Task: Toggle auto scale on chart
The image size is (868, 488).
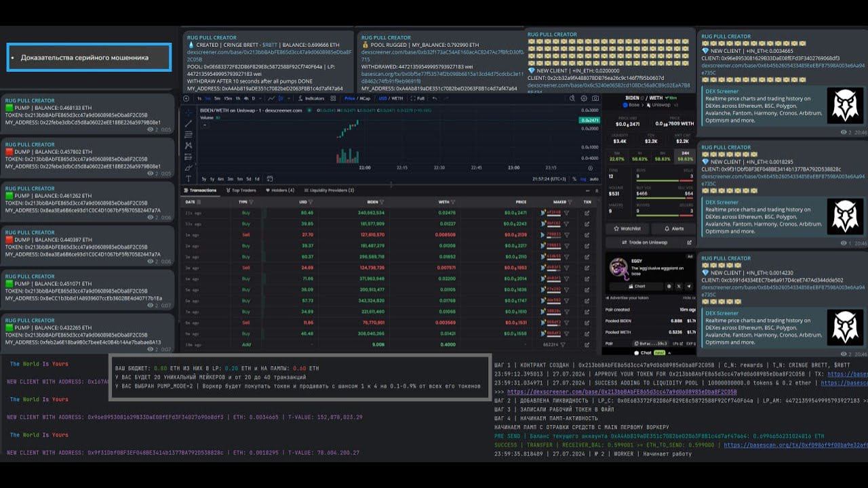Action: [594, 179]
